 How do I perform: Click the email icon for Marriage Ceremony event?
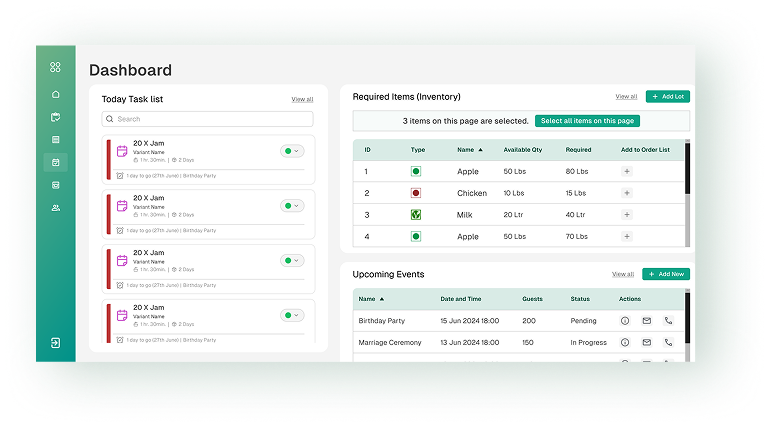click(x=646, y=342)
